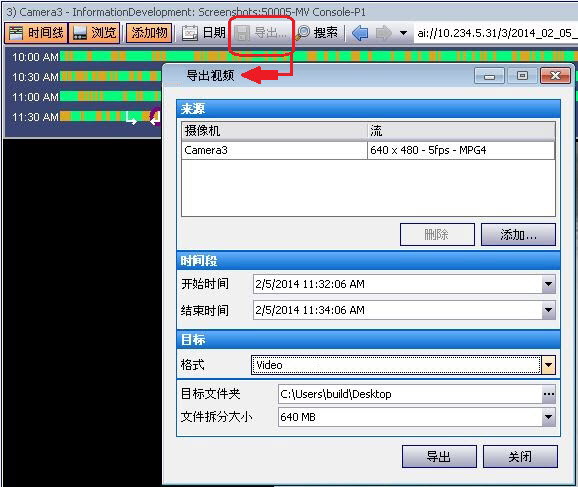
Task: Expand the 开始时间 start time dropdown
Action: (549, 284)
